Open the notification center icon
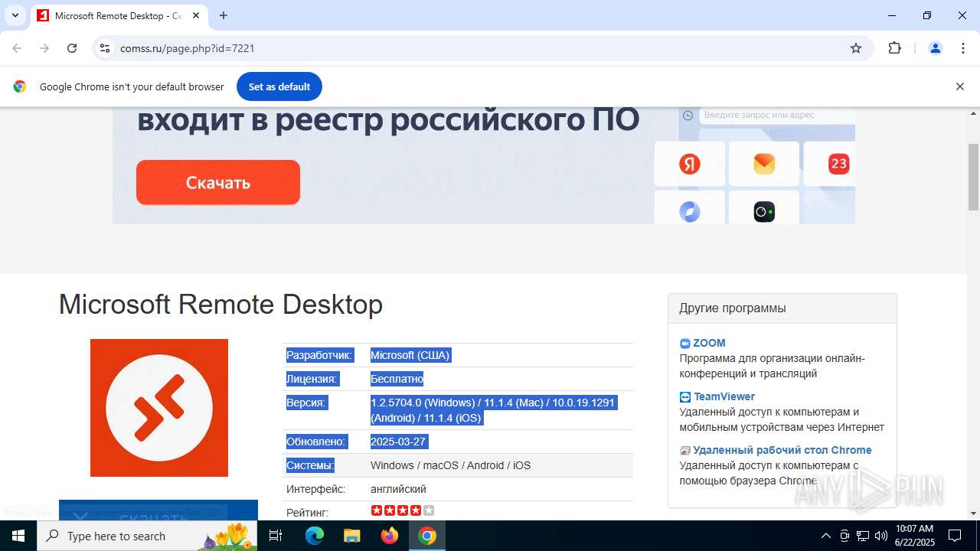980x551 pixels. coord(955,536)
